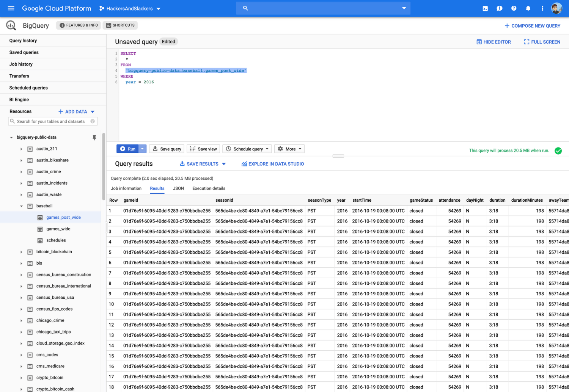Switch to Execution details tab

point(209,188)
